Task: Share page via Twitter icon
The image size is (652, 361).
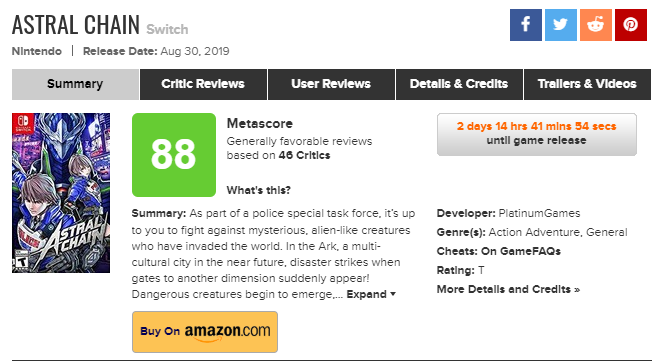Action: click(561, 25)
